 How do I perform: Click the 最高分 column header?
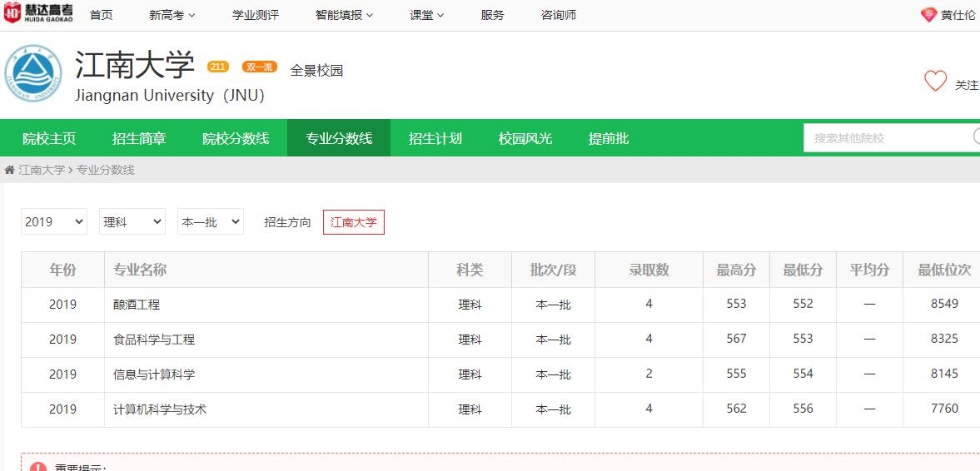pyautogui.click(x=736, y=270)
